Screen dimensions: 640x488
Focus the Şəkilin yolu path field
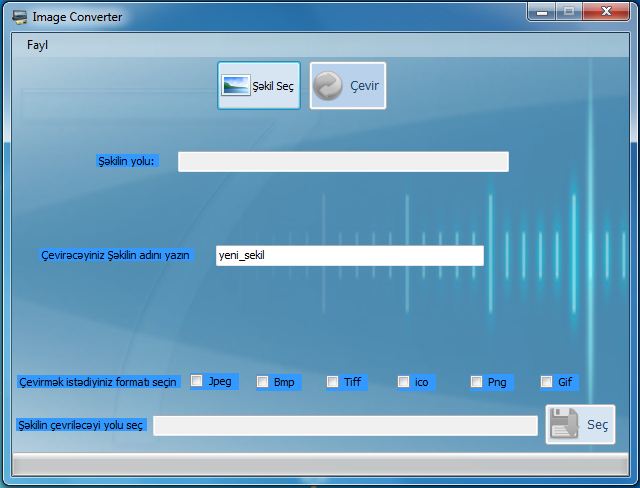click(x=343, y=162)
